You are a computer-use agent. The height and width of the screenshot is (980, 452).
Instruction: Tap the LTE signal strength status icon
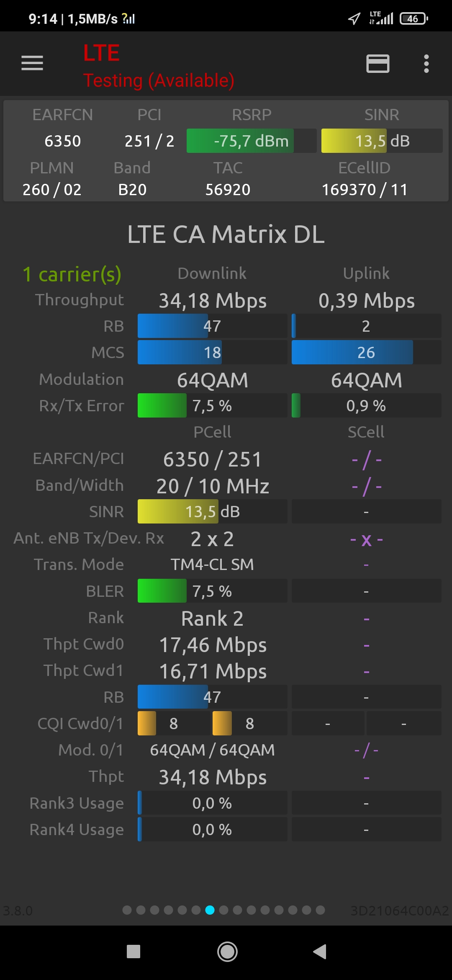tap(381, 18)
